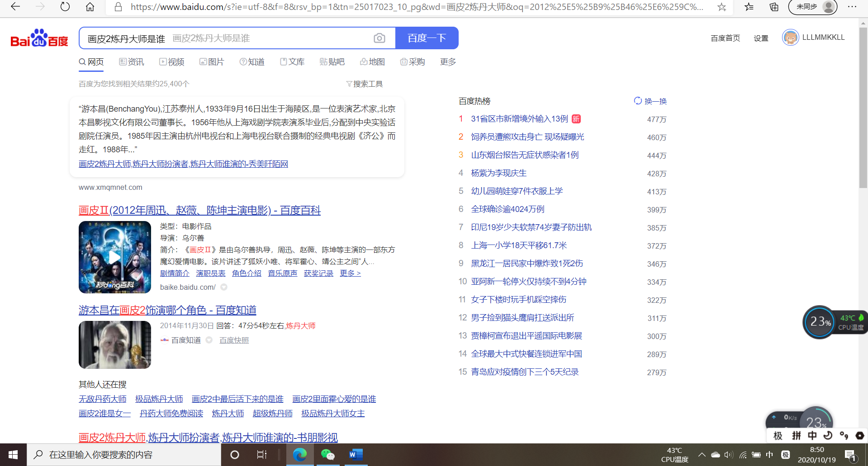Open browser settings and more menu
The image size is (868, 466).
(852, 7)
